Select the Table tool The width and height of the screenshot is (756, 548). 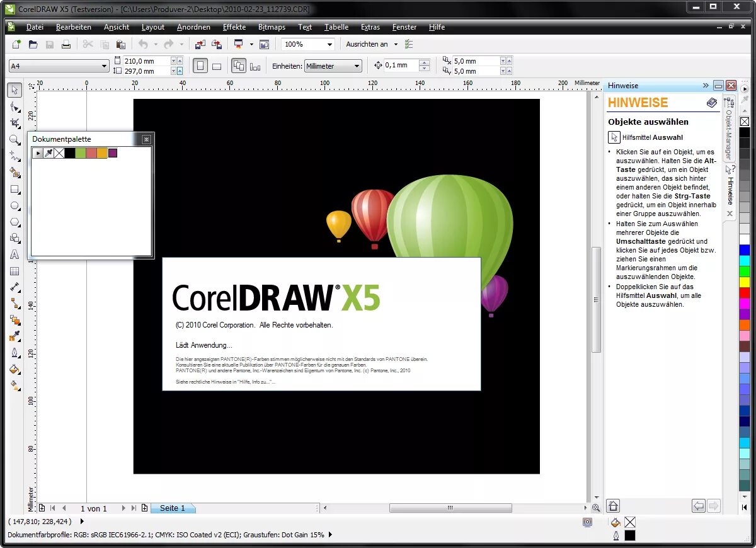14,271
